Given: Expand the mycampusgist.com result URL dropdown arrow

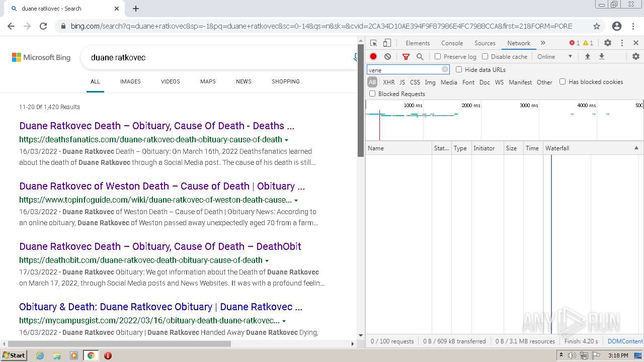Looking at the screenshot, I should (284, 321).
